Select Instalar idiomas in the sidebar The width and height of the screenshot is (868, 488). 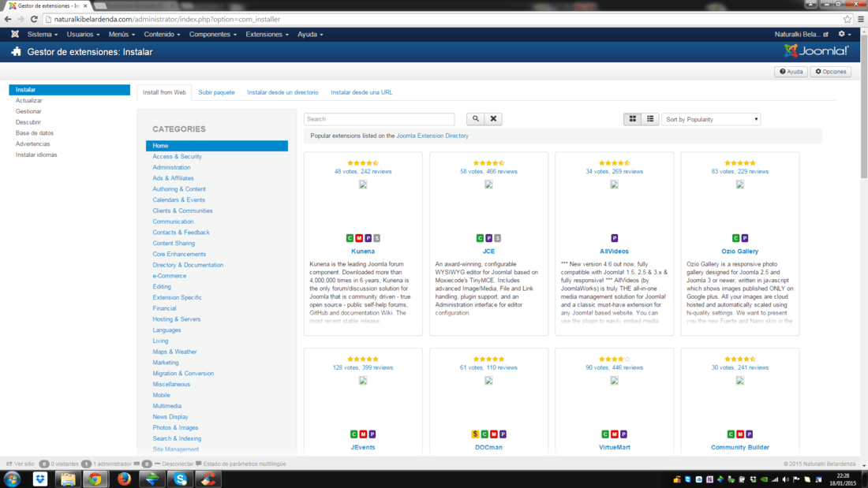tap(36, 155)
